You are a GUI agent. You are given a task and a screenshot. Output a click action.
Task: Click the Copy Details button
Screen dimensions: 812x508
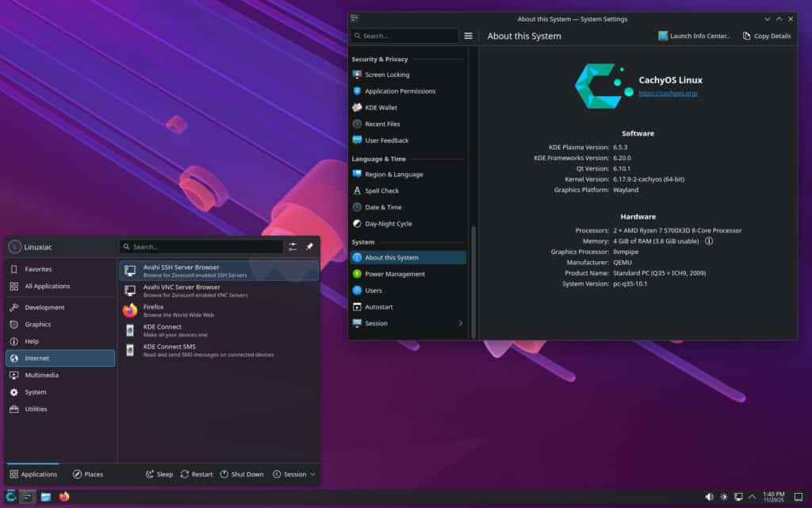pyautogui.click(x=765, y=36)
